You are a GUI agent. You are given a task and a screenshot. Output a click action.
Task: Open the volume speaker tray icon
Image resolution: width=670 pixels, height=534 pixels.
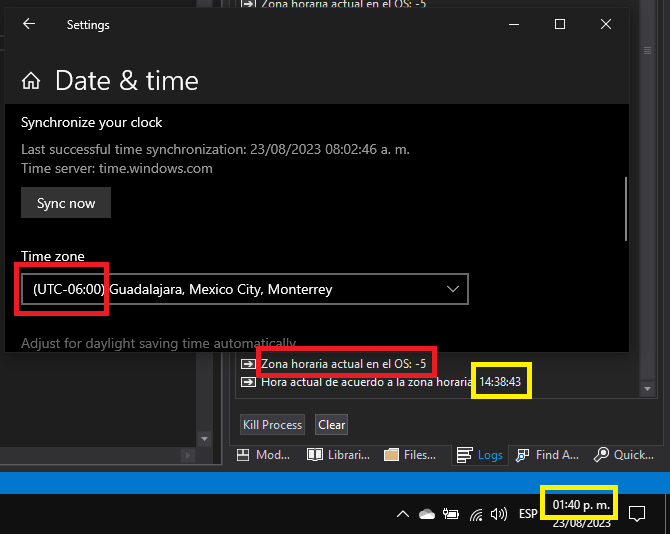(499, 514)
